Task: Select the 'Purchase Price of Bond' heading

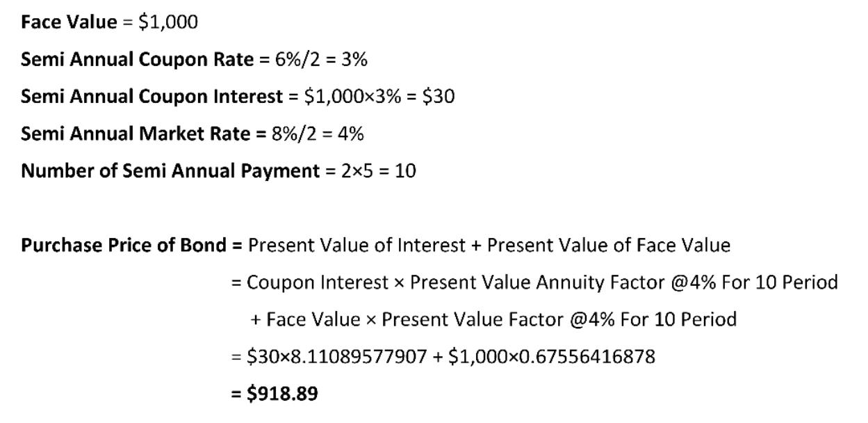Action: (x=124, y=245)
